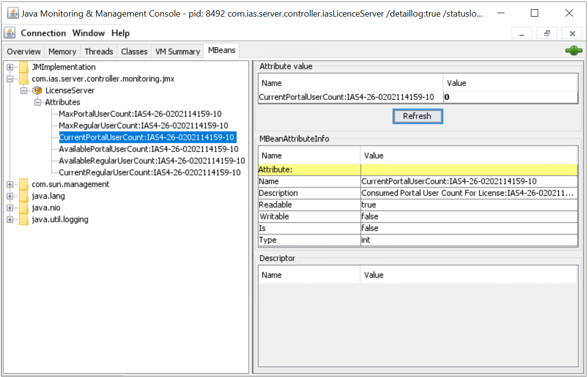The image size is (588, 377).
Task: Click the java.lang folder icon
Action: pos(23,196)
